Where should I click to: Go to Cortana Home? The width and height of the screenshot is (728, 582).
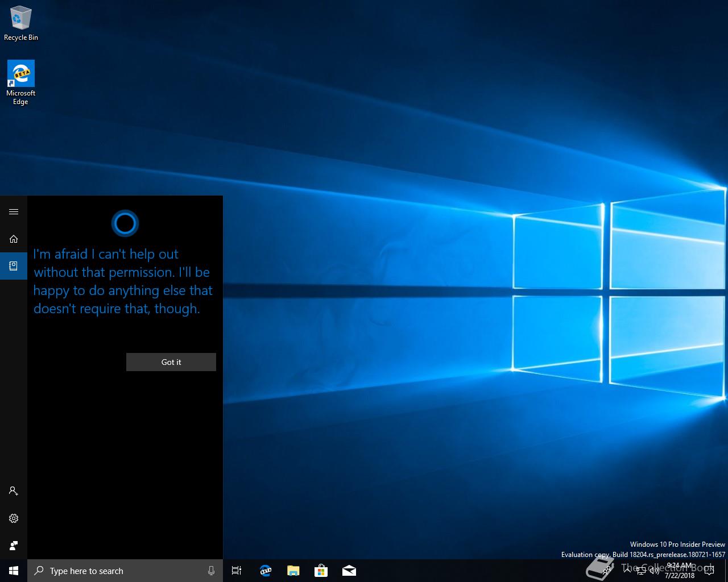14,239
